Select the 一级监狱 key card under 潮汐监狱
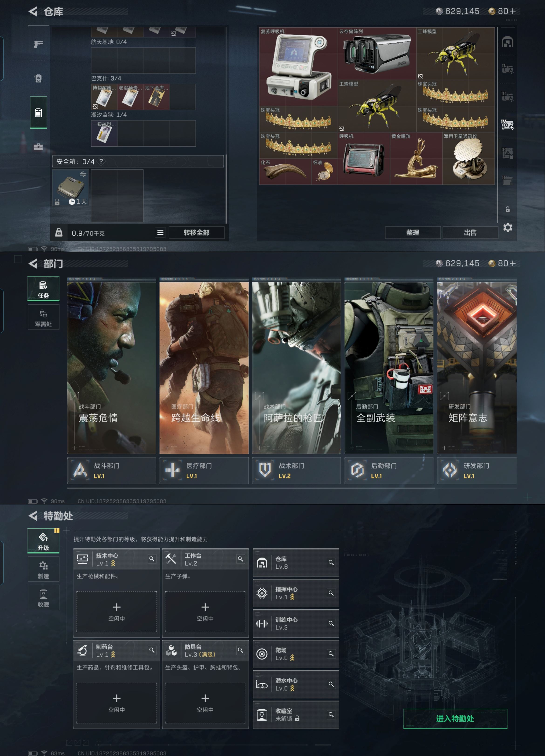Image resolution: width=545 pixels, height=756 pixels. 104,133
